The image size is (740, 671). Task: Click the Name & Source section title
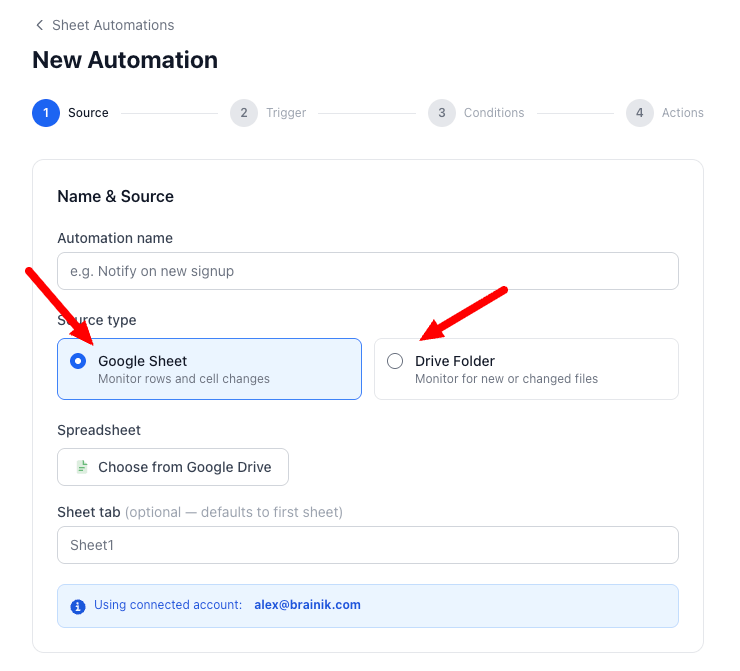coord(116,196)
